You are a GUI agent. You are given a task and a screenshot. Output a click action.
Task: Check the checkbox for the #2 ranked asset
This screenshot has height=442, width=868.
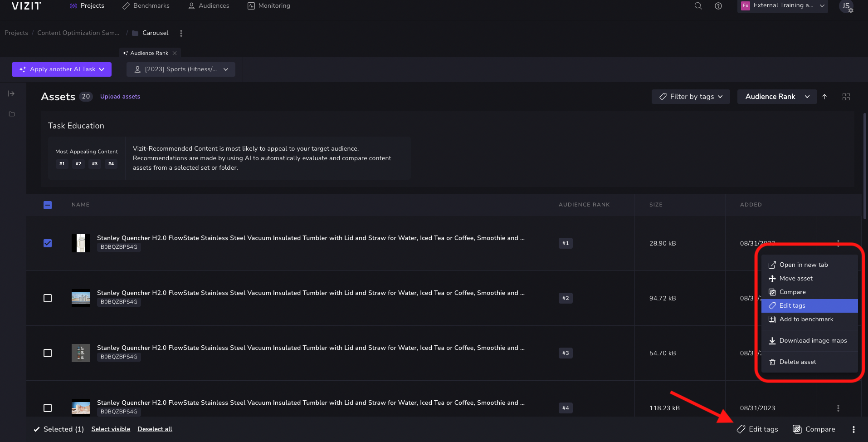48,298
